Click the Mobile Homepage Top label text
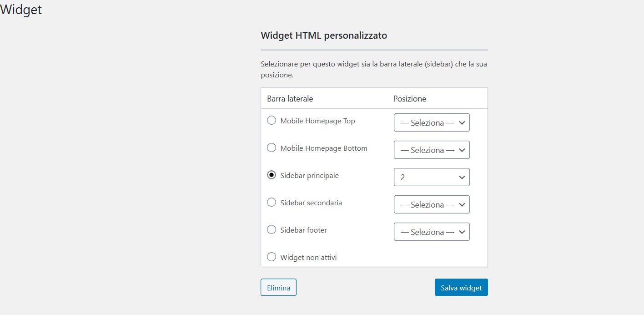The height and width of the screenshot is (315, 644). (317, 121)
